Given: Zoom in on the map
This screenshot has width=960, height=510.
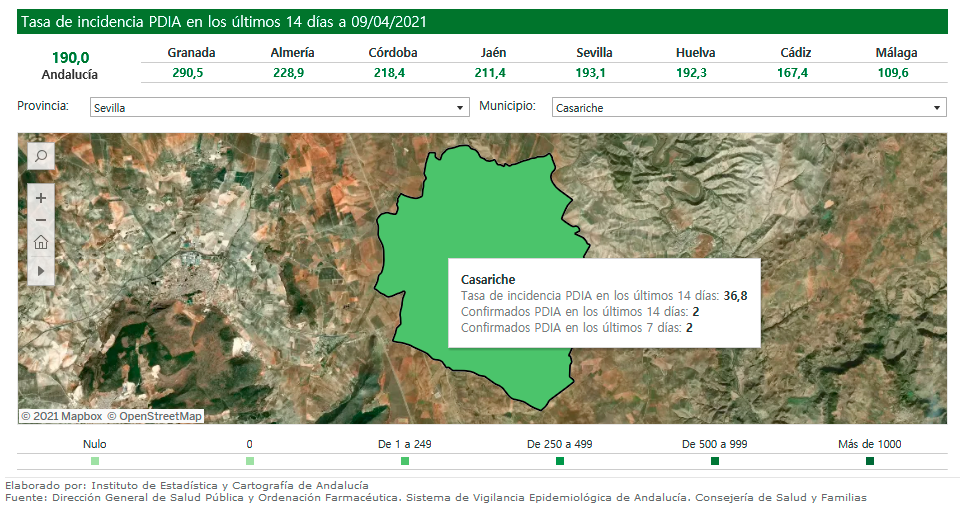Looking at the screenshot, I should tap(41, 198).
